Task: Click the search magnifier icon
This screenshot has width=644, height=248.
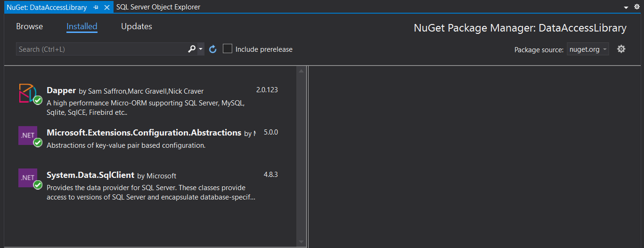Action: (x=191, y=49)
